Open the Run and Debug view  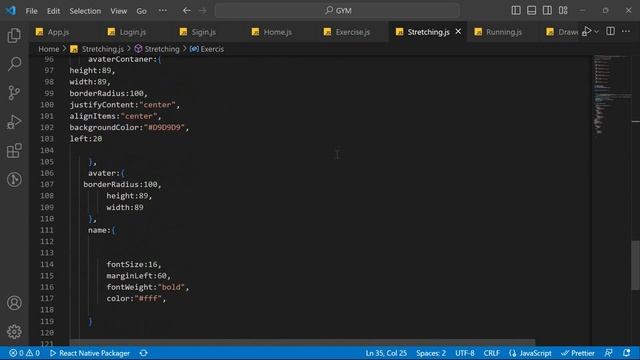[14, 122]
